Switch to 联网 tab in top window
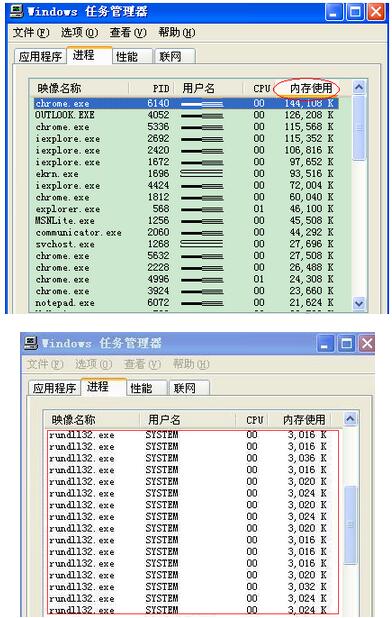Image resolution: width=392 pixels, height=618 pixels. point(175,56)
